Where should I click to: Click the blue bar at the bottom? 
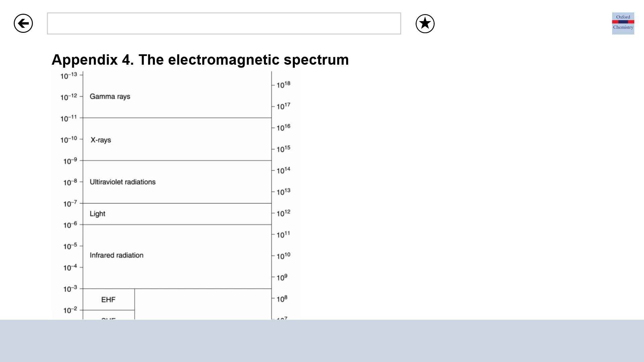[x=322, y=341]
